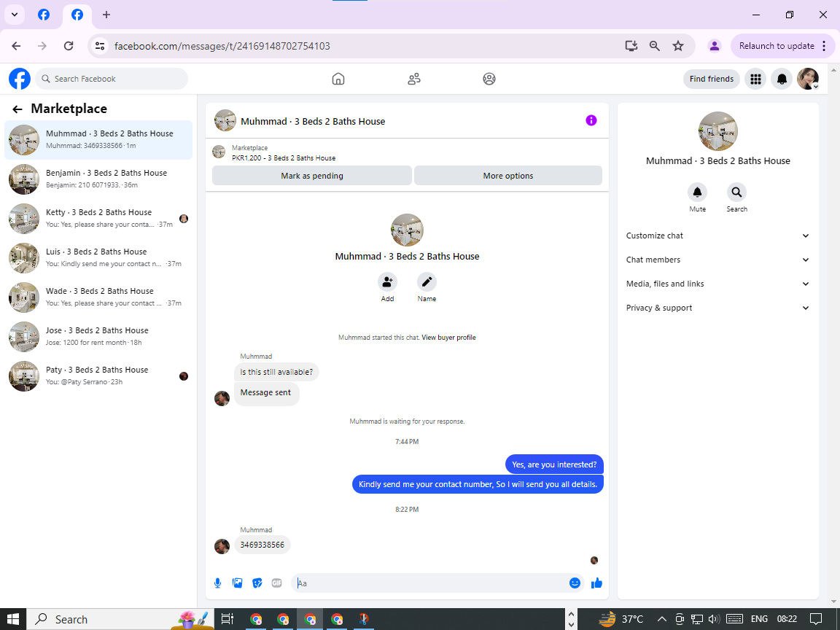Expand the Customize chat section
The height and width of the screenshot is (630, 840).
(717, 236)
